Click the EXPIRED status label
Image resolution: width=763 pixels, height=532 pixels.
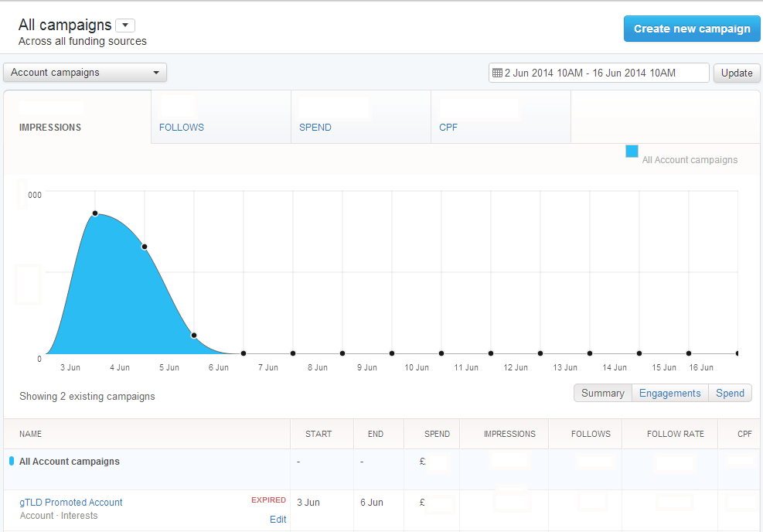(268, 500)
